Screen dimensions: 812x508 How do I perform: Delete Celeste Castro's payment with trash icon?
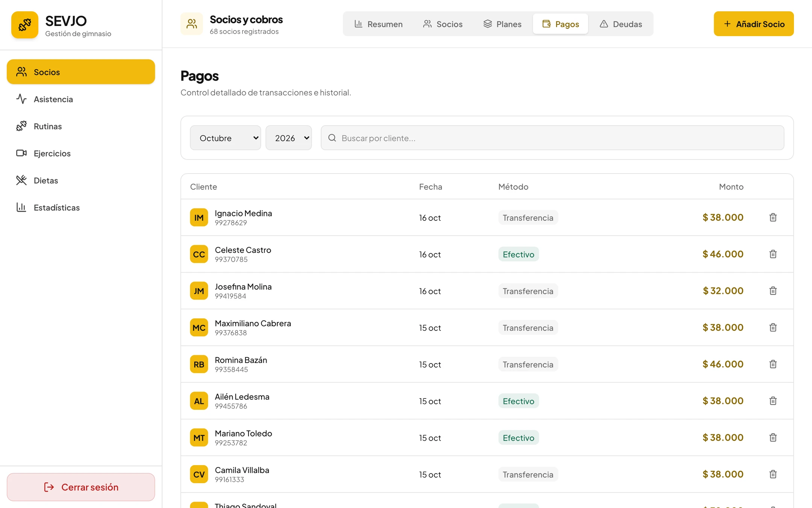point(773,254)
